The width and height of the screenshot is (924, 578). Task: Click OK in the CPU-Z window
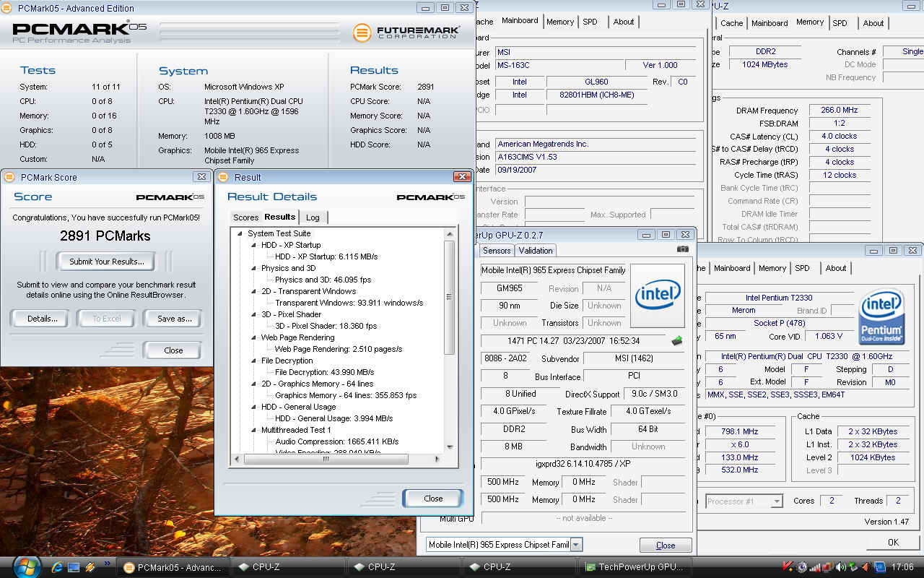pos(893,542)
